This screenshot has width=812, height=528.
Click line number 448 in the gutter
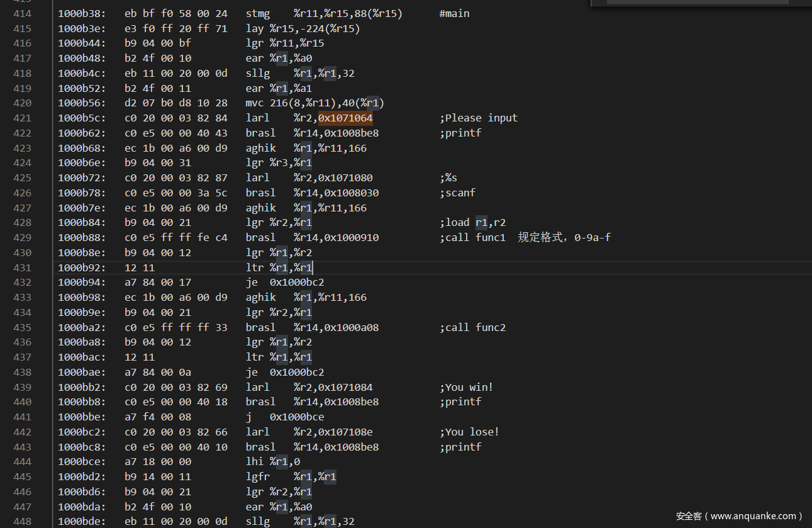(x=22, y=521)
